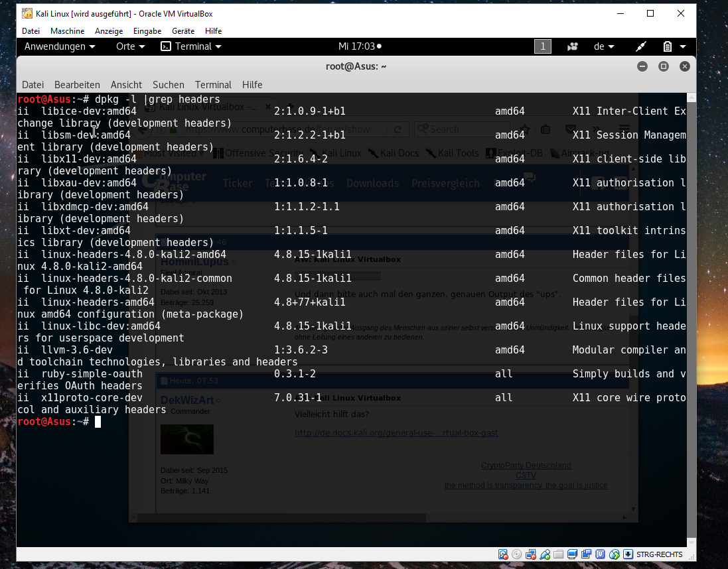Maximize the root@Asus terminal window
This screenshot has height=569, width=728.
[664, 66]
